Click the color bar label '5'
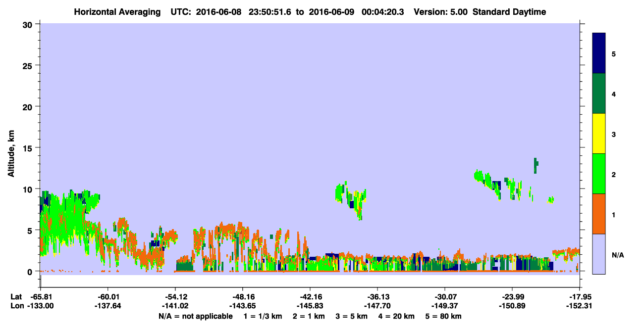Screen dimensions: 644x330 [x=614, y=54]
